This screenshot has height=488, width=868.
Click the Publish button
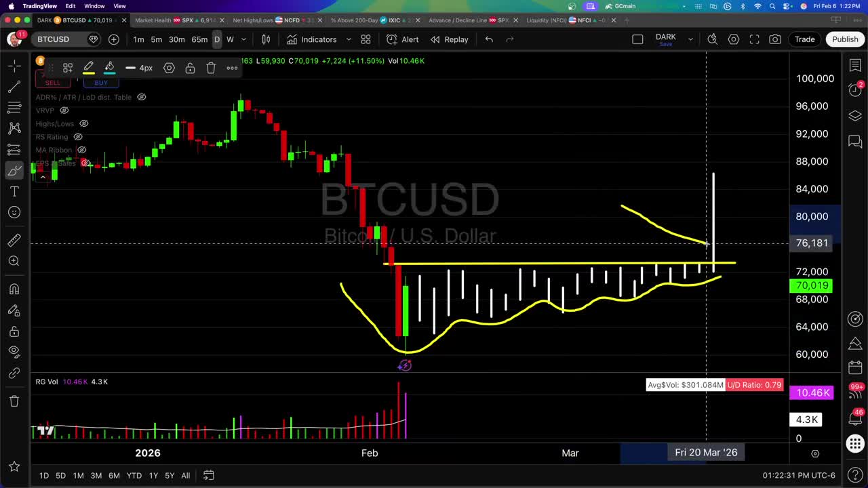point(845,39)
